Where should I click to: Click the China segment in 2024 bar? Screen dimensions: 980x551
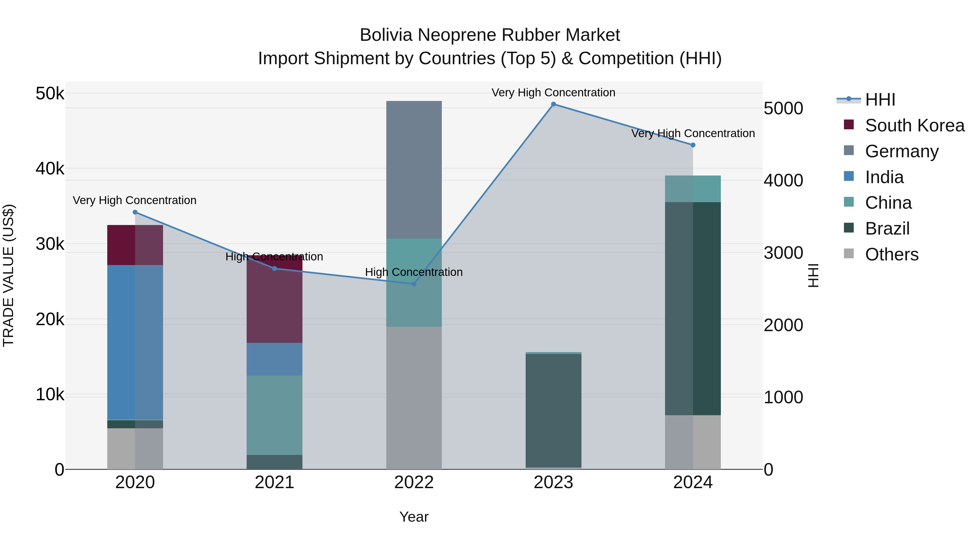(693, 189)
